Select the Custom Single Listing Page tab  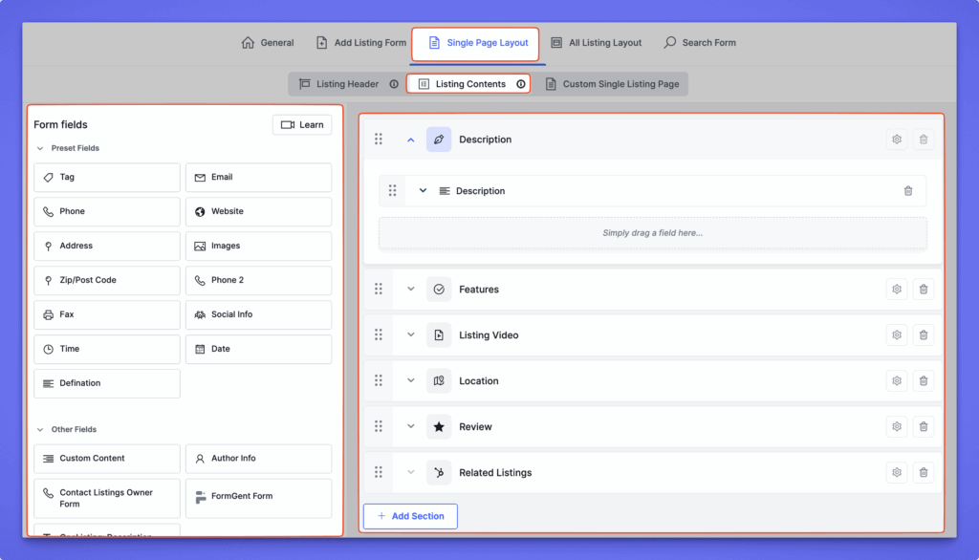click(612, 84)
